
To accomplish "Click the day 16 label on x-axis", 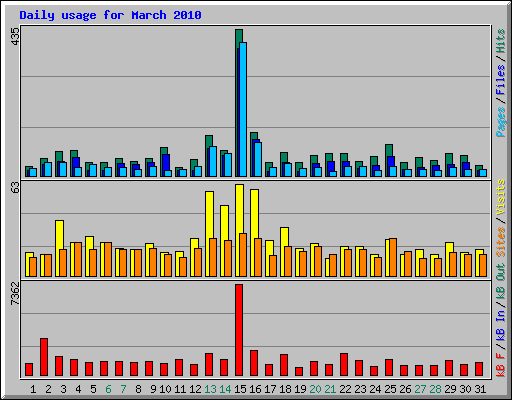I will 255,389.
